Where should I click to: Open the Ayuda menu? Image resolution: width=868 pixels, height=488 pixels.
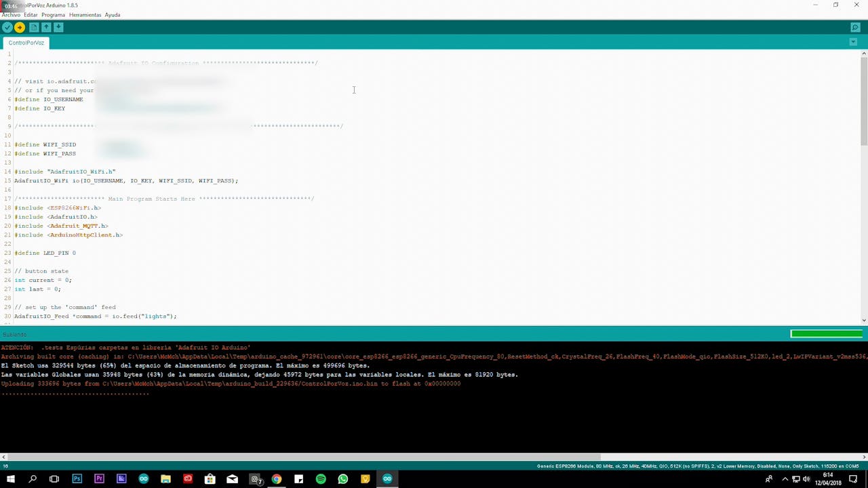coord(113,15)
